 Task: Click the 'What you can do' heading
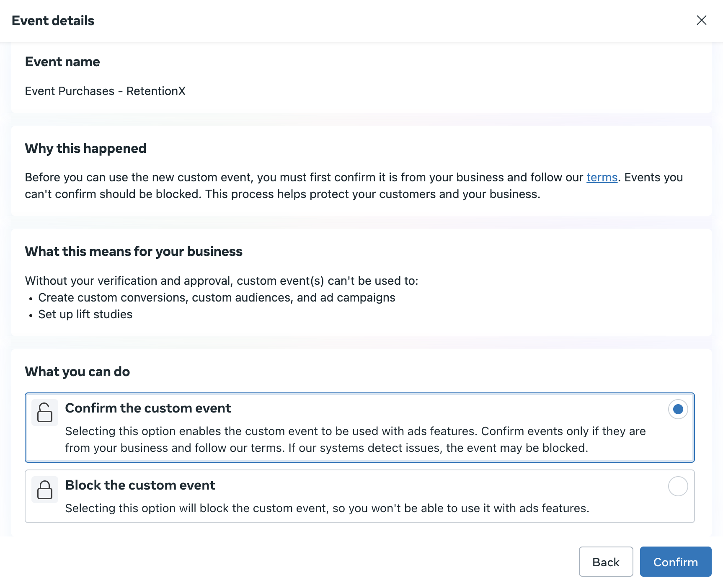tap(77, 371)
